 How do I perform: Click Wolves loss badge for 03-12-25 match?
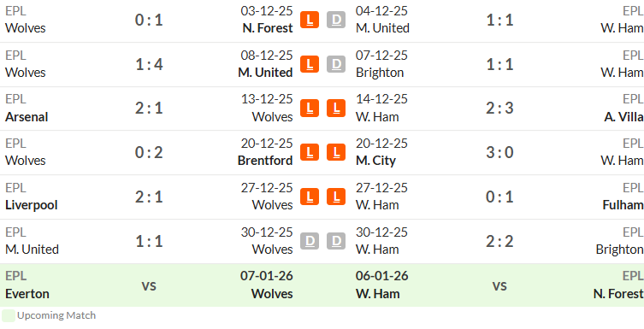click(x=310, y=20)
